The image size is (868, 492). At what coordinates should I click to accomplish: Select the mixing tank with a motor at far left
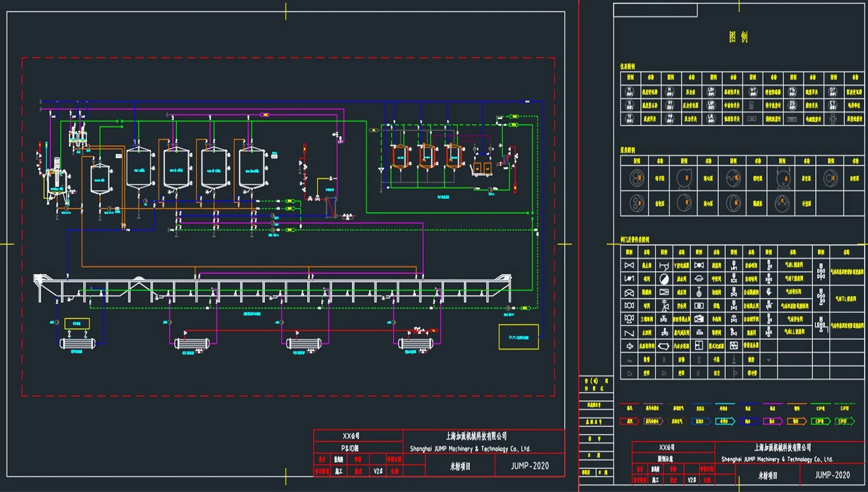coord(57,179)
